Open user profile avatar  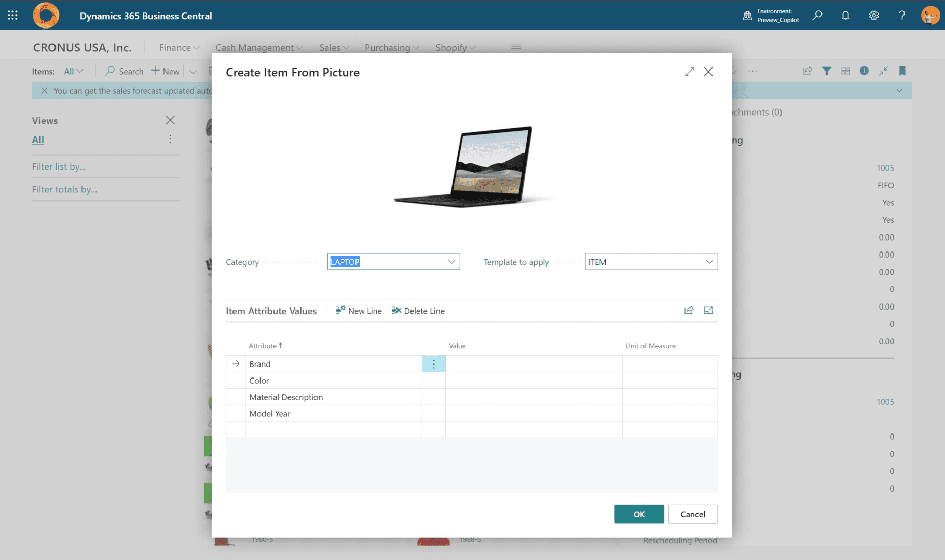(x=930, y=16)
